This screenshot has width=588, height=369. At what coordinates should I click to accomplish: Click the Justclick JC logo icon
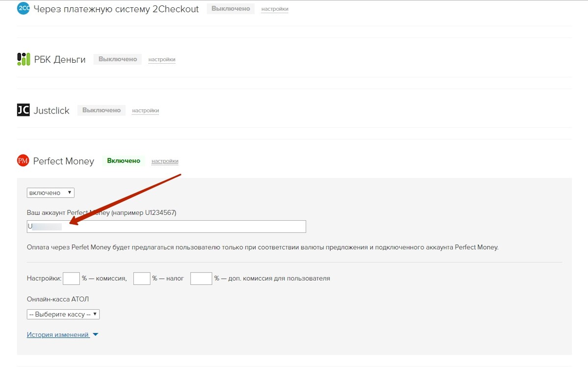(23, 110)
